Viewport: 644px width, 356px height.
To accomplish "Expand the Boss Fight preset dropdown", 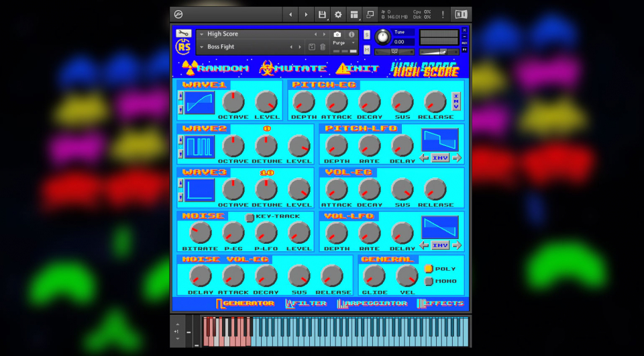I will point(202,47).
